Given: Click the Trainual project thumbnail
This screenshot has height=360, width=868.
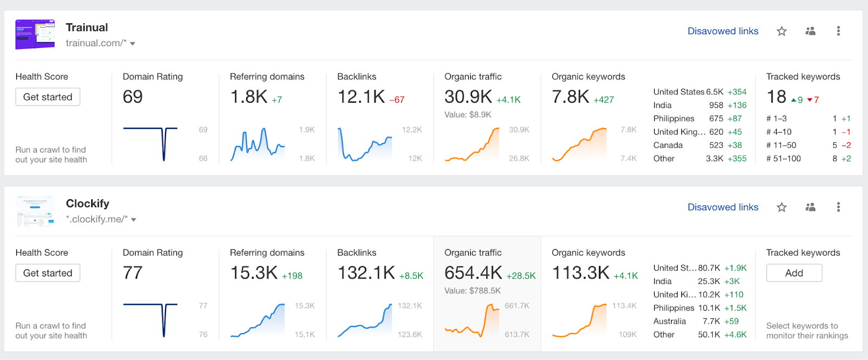Looking at the screenshot, I should coord(35,34).
